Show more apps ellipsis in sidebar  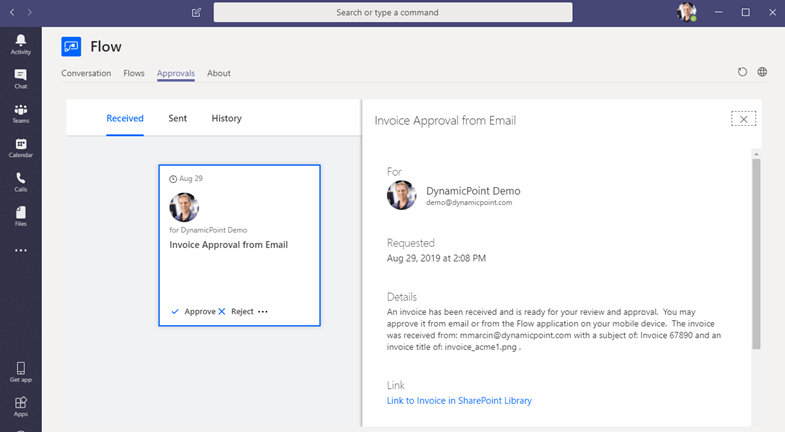point(21,250)
